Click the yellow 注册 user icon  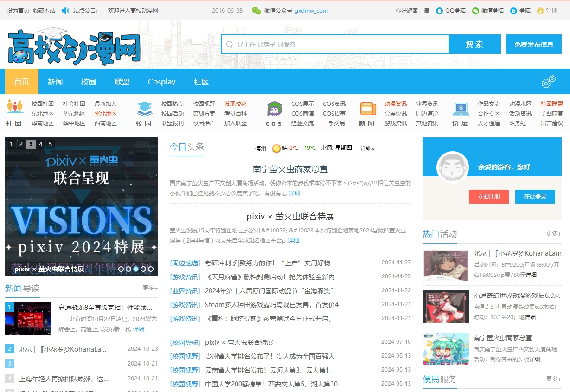(540, 11)
